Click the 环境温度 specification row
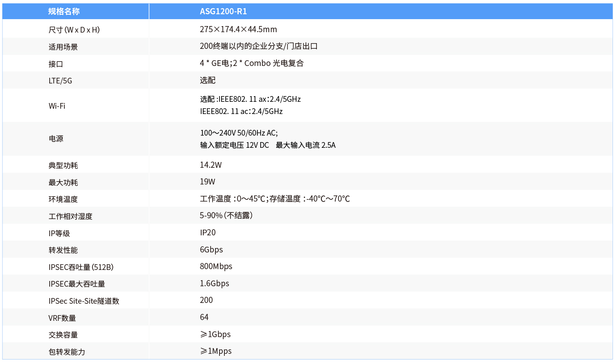 point(62,199)
